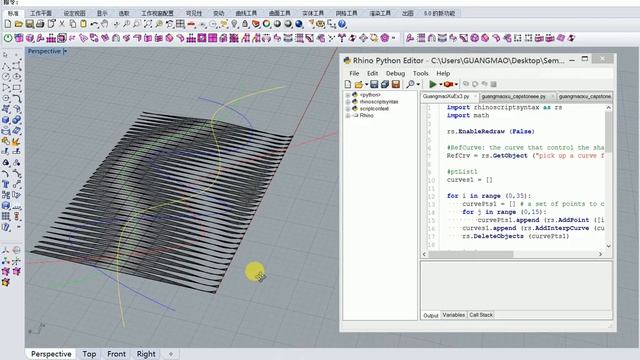This screenshot has height=360, width=640.
Task: Open Edit menu in Python Editor
Action: (372, 73)
